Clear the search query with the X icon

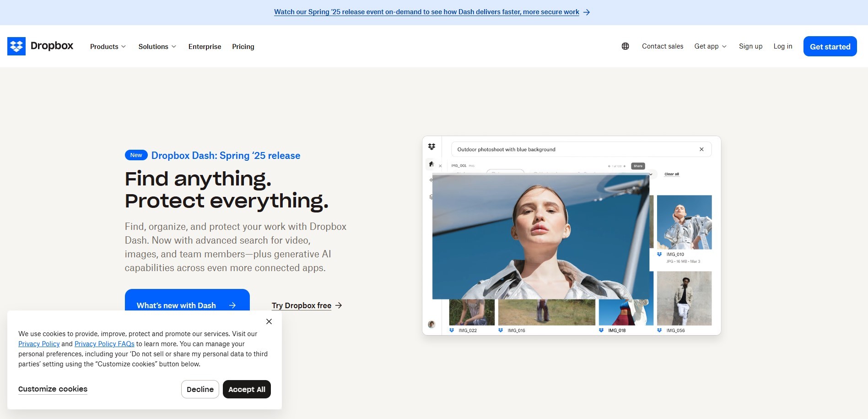[701, 149]
